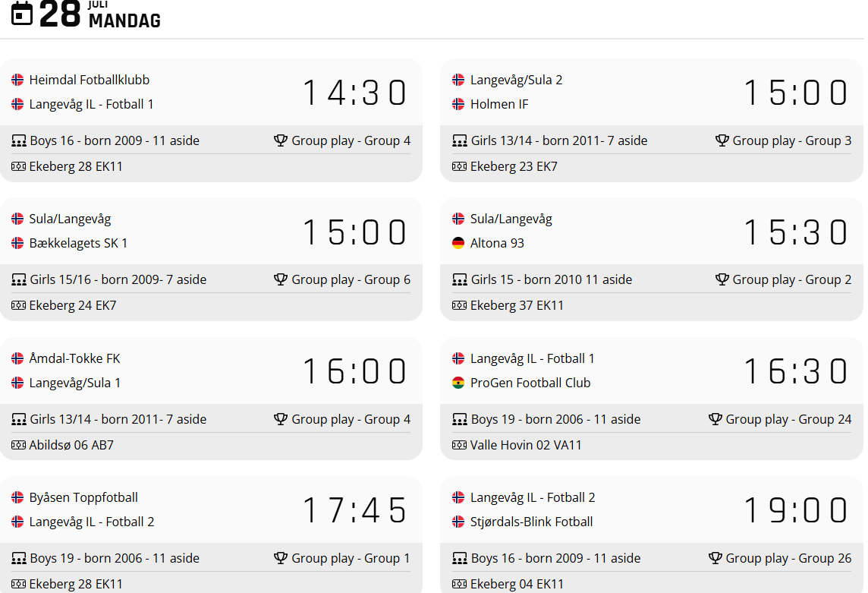
Task: Open Boys 16 - born 2009 class at Ekeberg 28
Action: pos(115,140)
